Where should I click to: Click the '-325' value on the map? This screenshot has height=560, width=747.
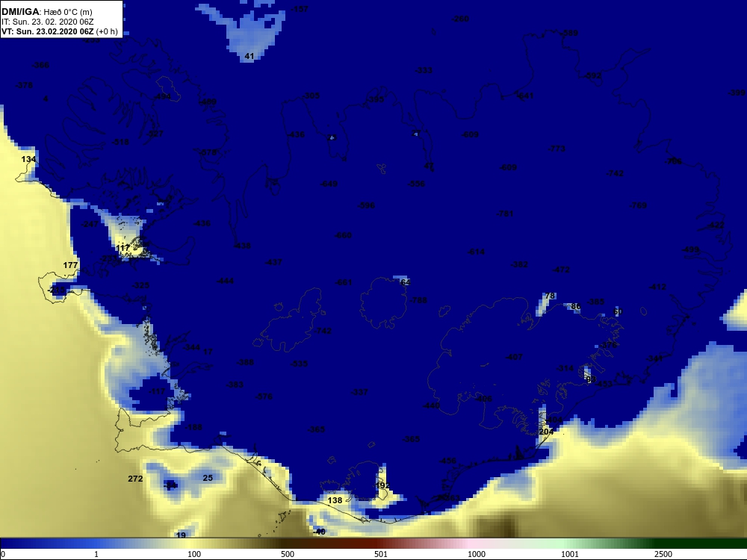[140, 285]
